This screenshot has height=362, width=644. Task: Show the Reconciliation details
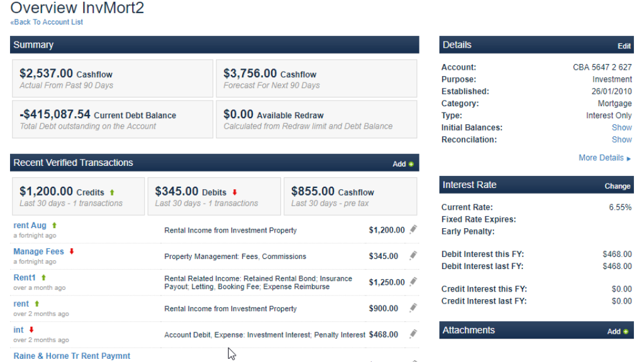pos(622,139)
